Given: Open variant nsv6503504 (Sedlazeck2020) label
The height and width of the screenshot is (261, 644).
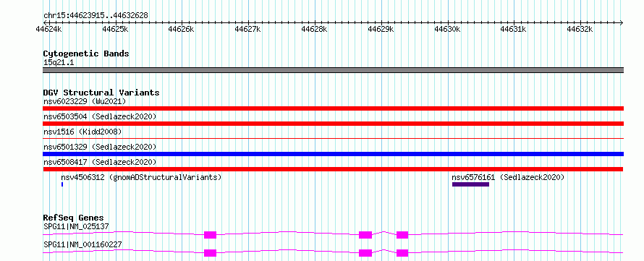Looking at the screenshot, I should click(x=100, y=116).
